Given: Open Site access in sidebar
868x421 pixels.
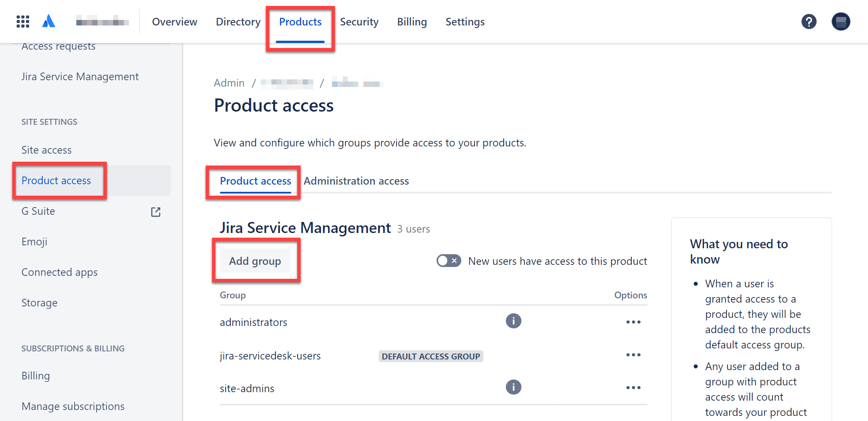Looking at the screenshot, I should click(x=47, y=150).
